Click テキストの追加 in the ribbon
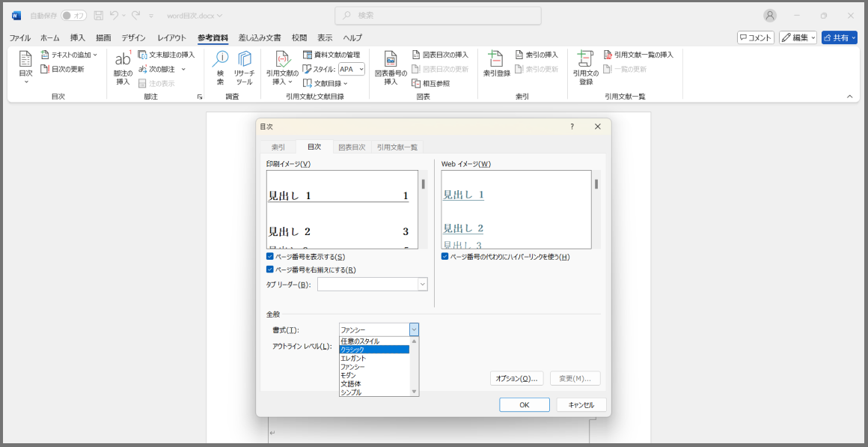The height and width of the screenshot is (447, 868). [x=69, y=55]
